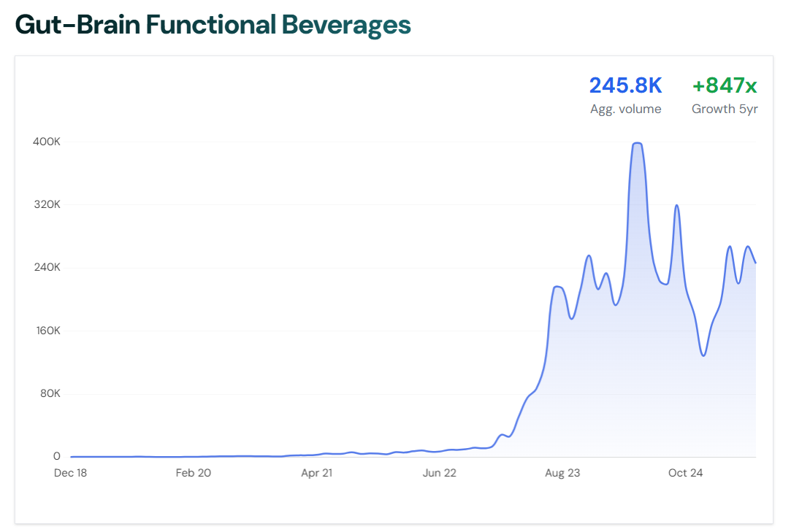Click the Agg. volume label
This screenshot has width=791, height=532.
click(626, 108)
